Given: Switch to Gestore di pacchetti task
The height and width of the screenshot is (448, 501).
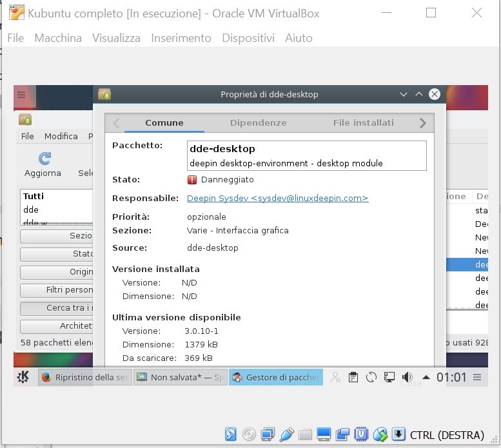Looking at the screenshot, I should (x=276, y=378).
